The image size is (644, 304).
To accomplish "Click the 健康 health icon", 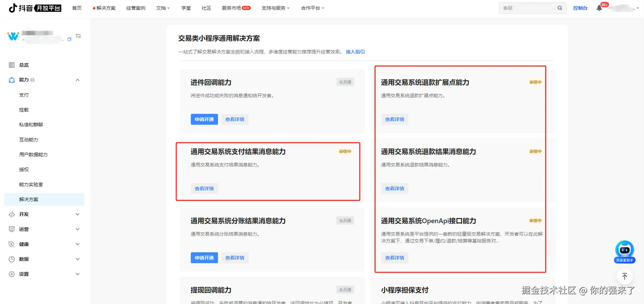I will click(12, 244).
